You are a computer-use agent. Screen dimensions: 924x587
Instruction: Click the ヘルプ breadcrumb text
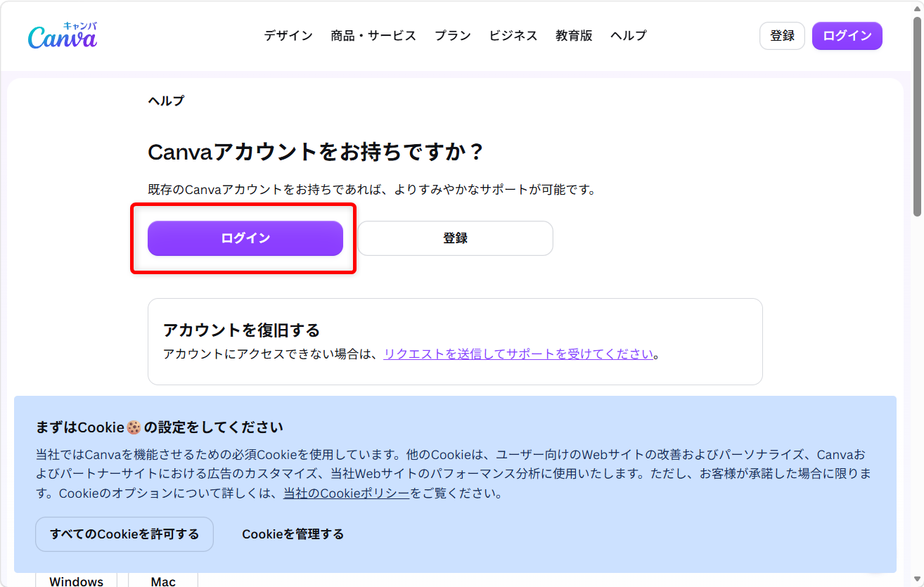[x=166, y=101]
